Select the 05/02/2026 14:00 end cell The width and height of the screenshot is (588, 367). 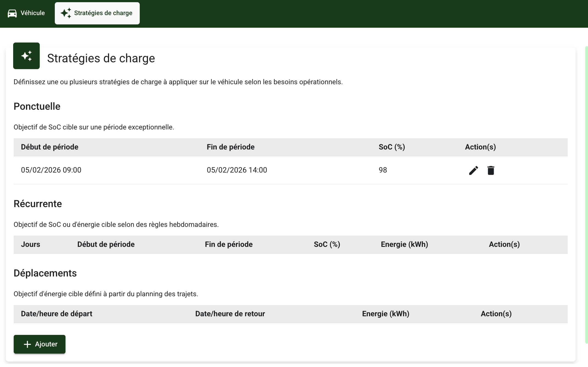pyautogui.click(x=237, y=170)
